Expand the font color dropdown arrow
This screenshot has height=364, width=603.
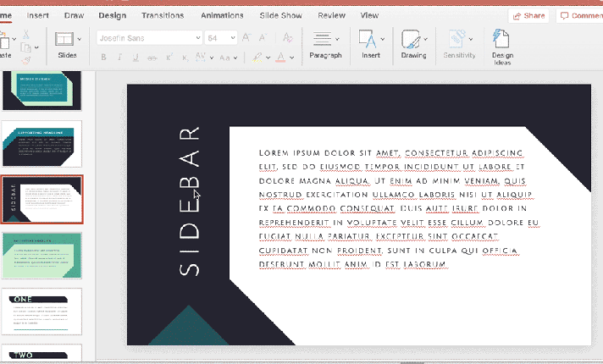(x=290, y=58)
